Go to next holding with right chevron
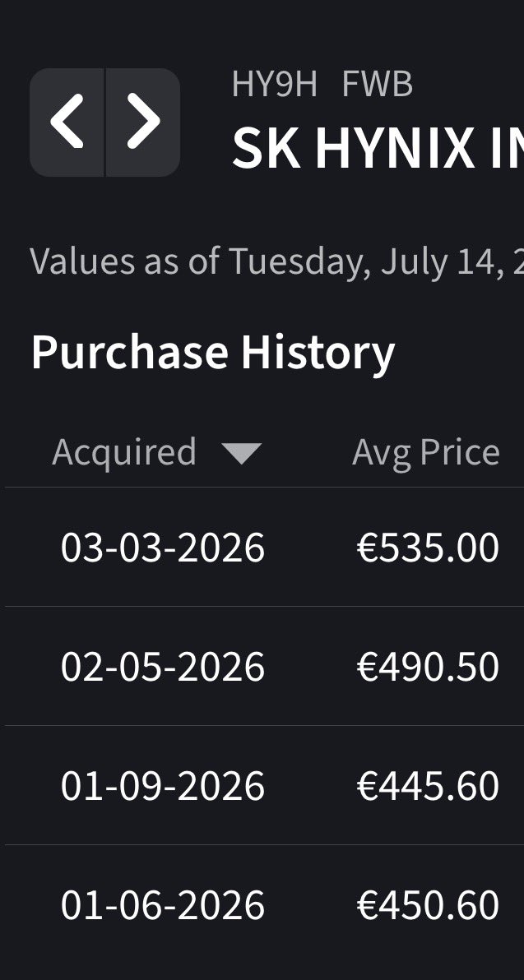 click(143, 122)
